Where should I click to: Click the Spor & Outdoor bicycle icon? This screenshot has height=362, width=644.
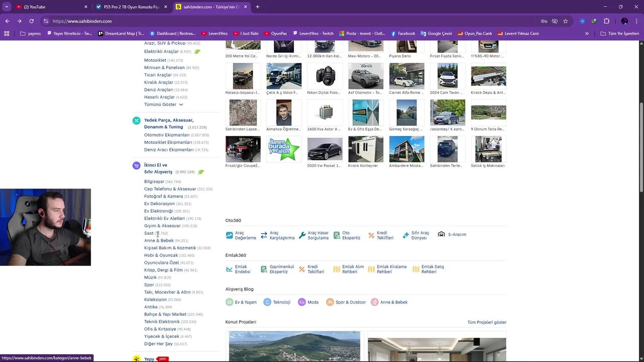(330, 302)
